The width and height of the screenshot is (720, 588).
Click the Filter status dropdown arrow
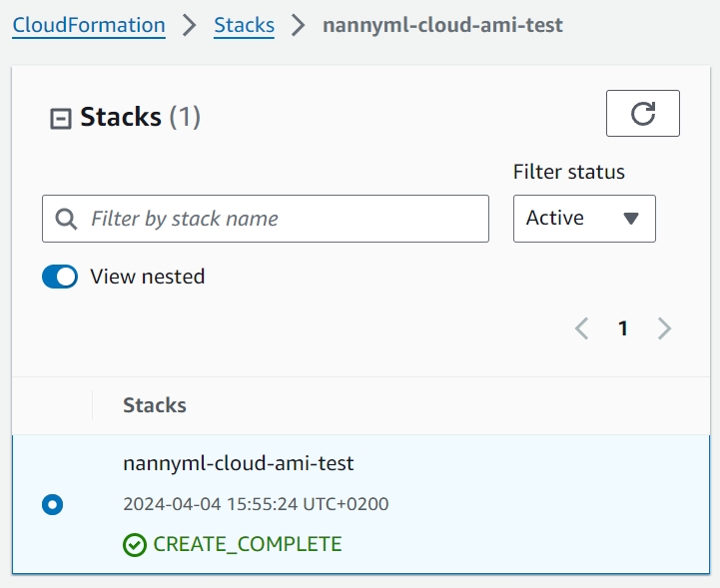tap(630, 219)
